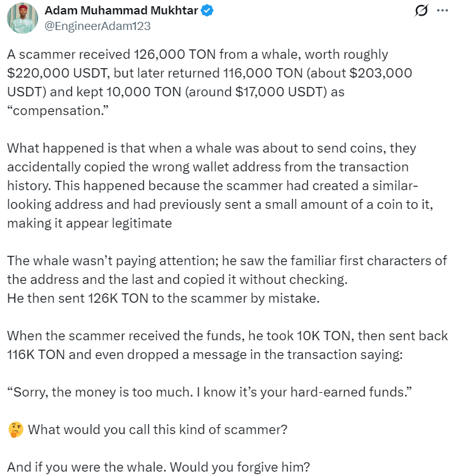This screenshot has width=456, height=476.
Task: Click the line "The whale wasn't paying attention"
Action: (225, 261)
